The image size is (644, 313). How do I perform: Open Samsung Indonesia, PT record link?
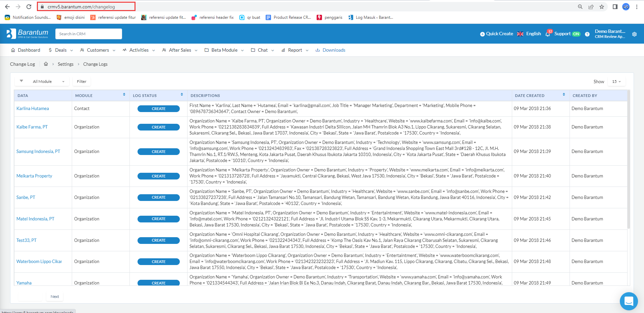coord(38,151)
